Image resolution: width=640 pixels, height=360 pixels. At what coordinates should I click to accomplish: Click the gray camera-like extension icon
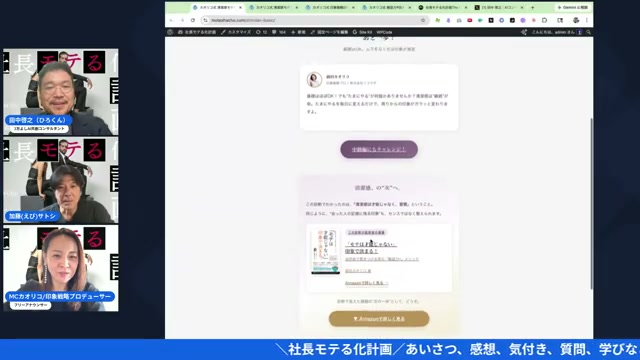(x=459, y=20)
